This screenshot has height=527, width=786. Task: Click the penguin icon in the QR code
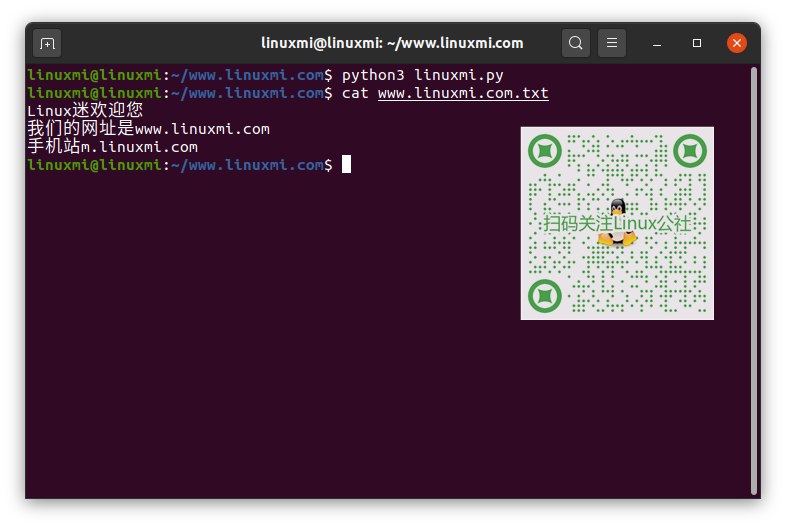[x=618, y=208]
